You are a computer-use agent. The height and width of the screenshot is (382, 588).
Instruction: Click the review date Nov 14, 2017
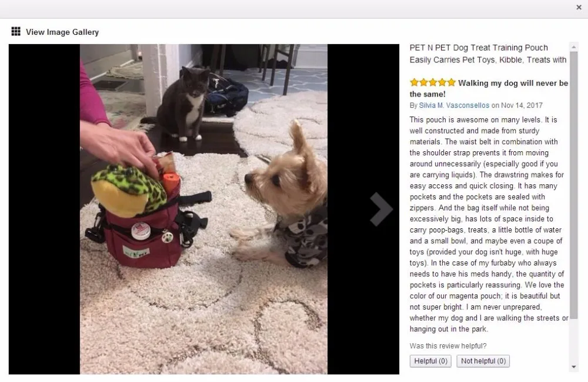click(522, 105)
